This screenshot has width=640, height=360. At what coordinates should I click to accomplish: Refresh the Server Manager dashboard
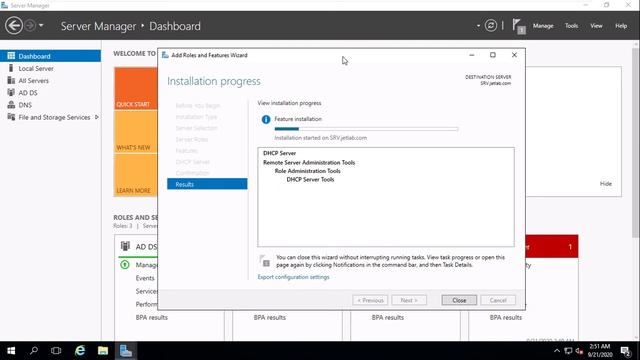pyautogui.click(x=491, y=26)
